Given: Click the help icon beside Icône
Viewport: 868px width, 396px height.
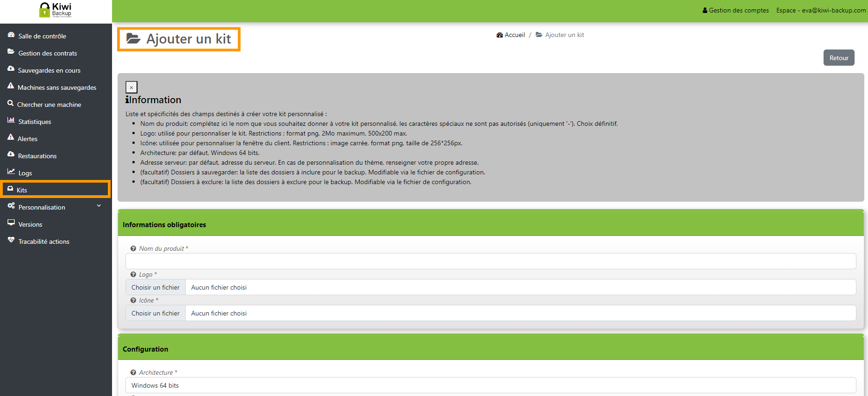Looking at the screenshot, I should coord(133,301).
